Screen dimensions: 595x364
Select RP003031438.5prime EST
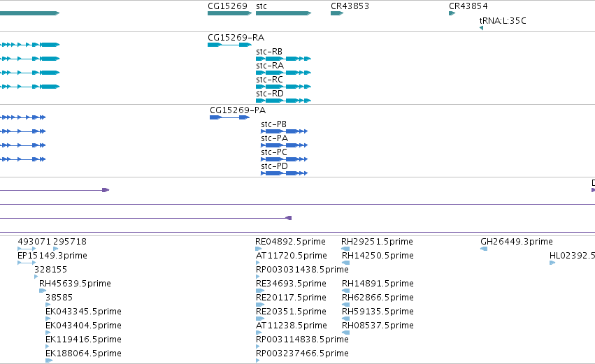click(258, 277)
